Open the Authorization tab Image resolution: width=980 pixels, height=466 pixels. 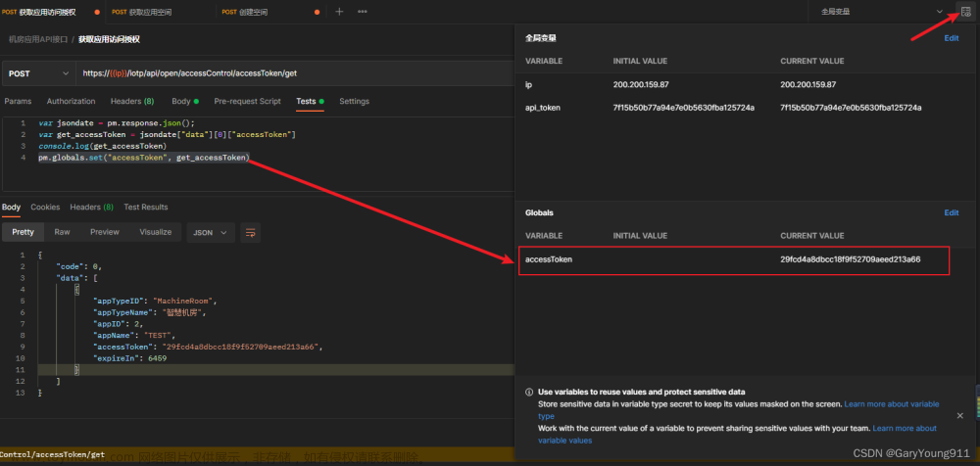pyautogui.click(x=72, y=101)
